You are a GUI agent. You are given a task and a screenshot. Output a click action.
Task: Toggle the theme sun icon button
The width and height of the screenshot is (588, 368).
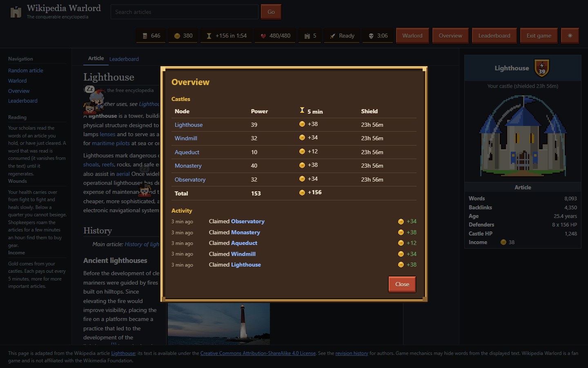[x=570, y=36]
